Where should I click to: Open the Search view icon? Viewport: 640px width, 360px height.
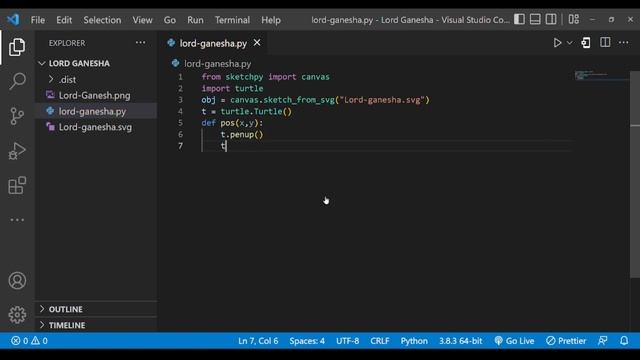point(17,81)
